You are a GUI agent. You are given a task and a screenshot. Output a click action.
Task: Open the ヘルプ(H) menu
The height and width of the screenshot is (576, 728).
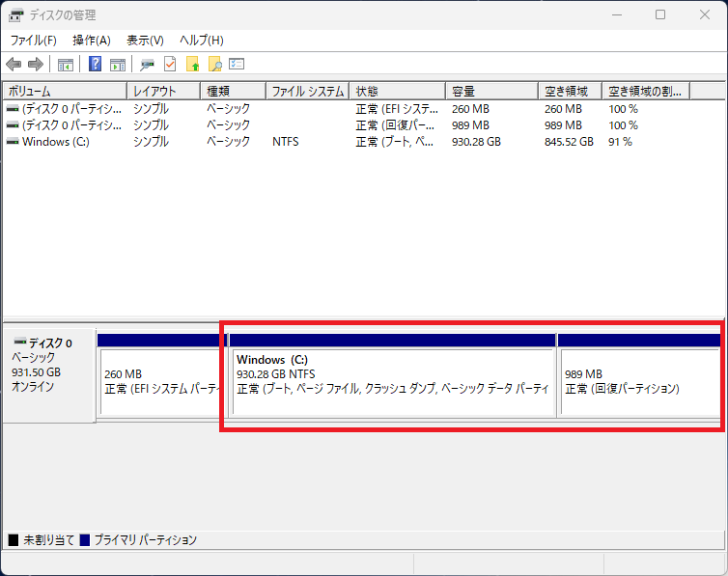click(x=202, y=41)
